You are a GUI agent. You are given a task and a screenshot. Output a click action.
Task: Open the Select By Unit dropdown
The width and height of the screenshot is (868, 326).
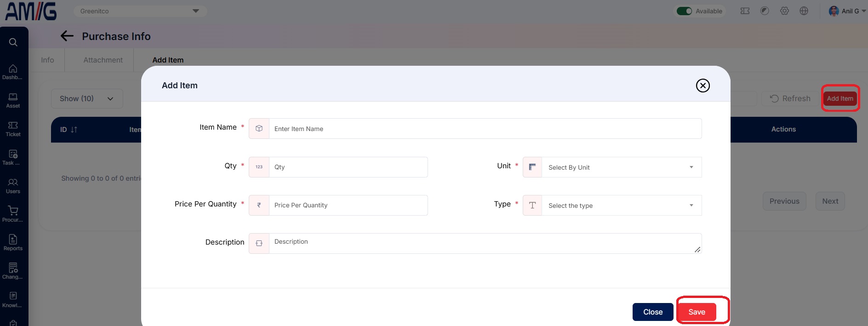click(622, 167)
